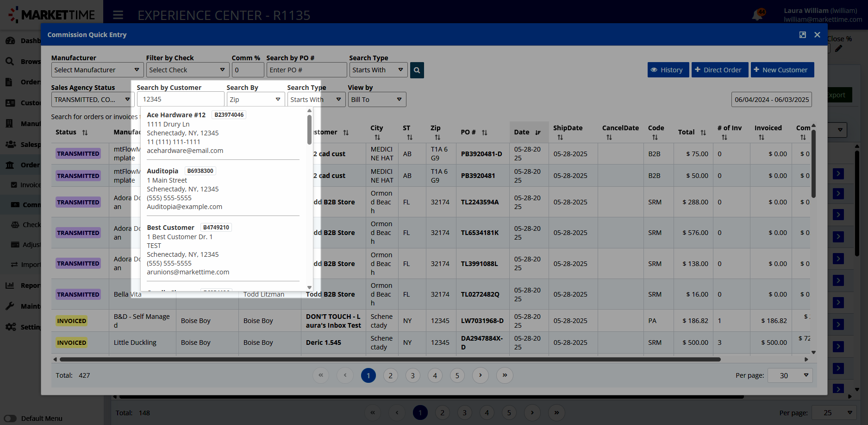Sort by the # of Inv column arrows
The width and height of the screenshot is (868, 425).
click(724, 138)
